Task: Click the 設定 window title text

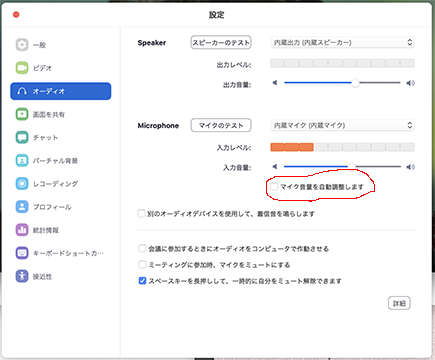Action: (217, 15)
